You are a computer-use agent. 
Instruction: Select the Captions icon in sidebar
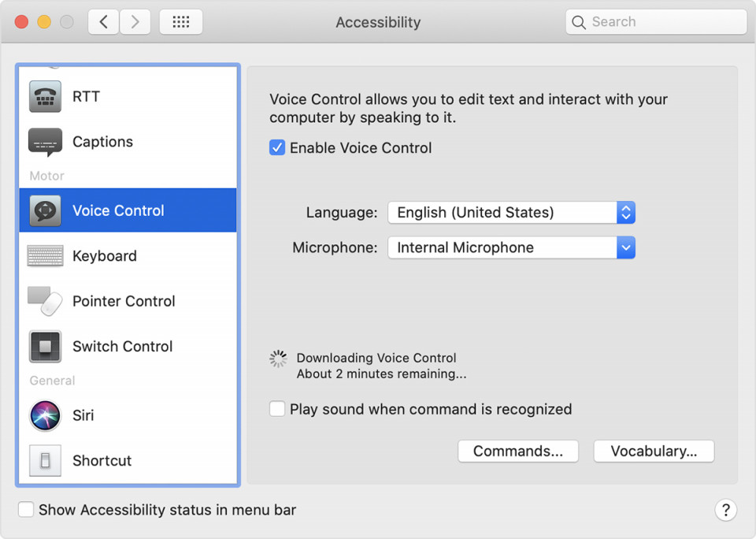[x=45, y=142]
